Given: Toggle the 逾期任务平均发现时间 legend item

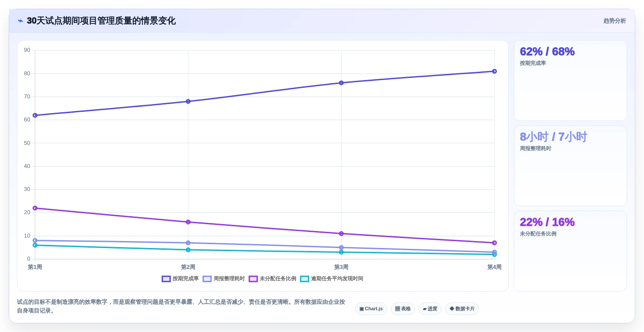Looking at the screenshot, I should (x=332, y=279).
